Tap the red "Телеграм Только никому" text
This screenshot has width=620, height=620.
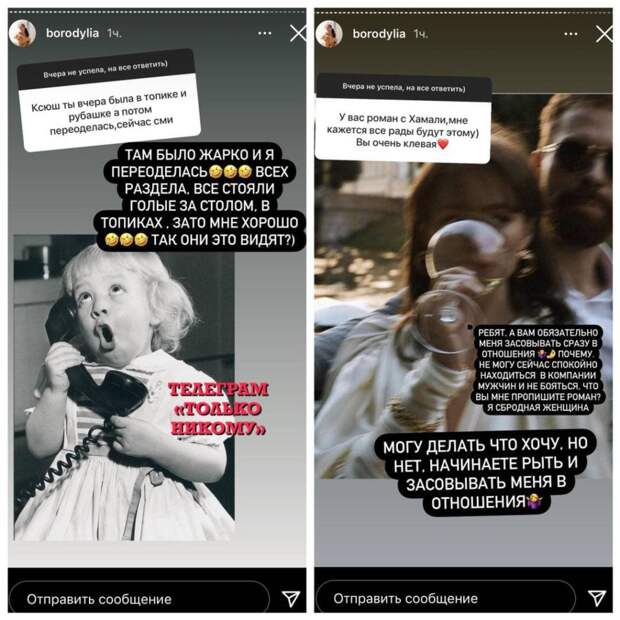pos(219,409)
